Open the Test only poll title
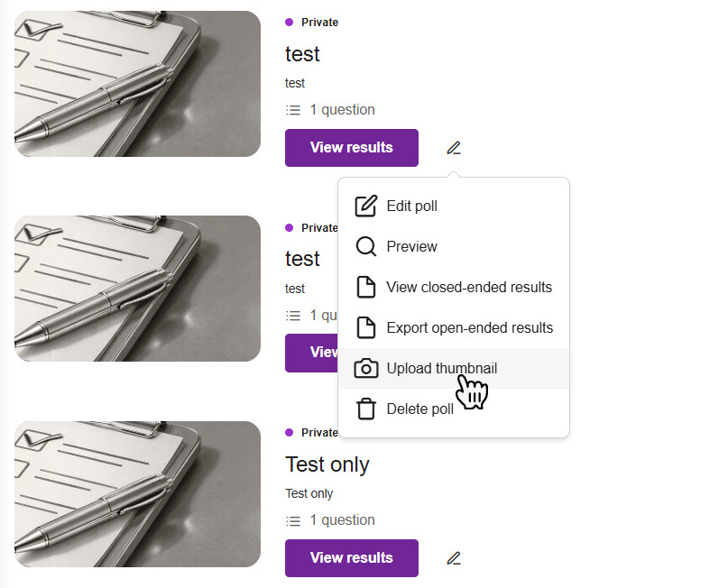The image size is (719, 588). coord(327,464)
